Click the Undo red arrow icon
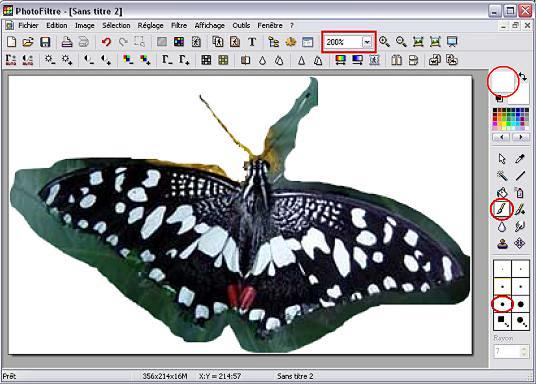This screenshot has width=536, height=384. 106,42
